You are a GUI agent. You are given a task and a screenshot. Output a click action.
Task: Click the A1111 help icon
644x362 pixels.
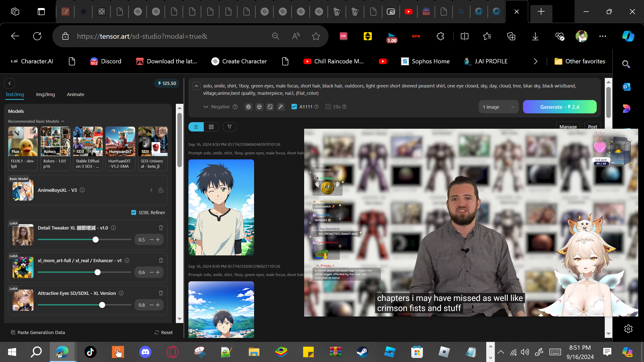316,107
